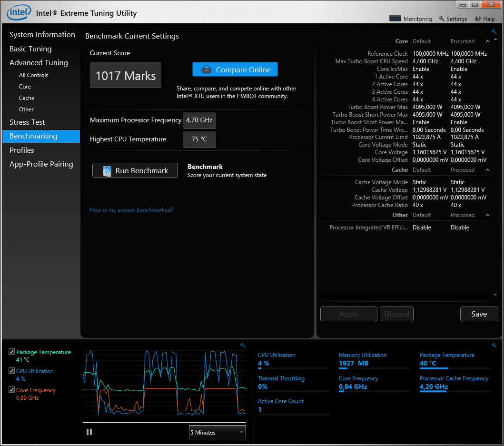Collapse the Other settings section
Screen dimensions: 504x446
pyautogui.click(x=487, y=215)
